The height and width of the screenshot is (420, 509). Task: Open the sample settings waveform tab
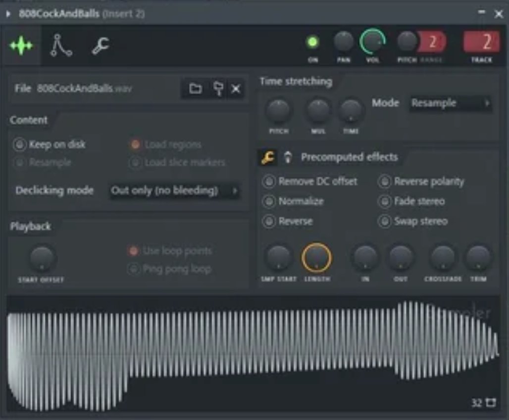21,46
